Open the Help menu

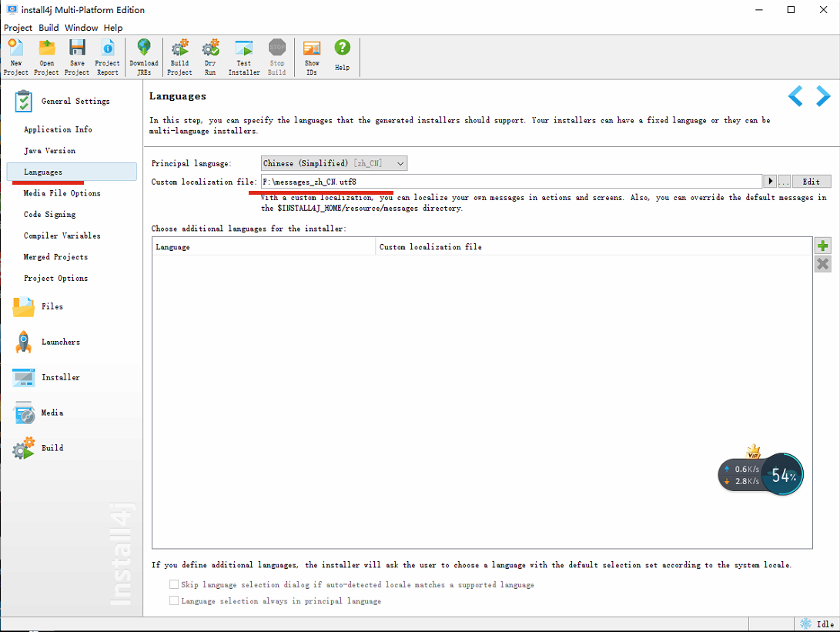[x=113, y=28]
